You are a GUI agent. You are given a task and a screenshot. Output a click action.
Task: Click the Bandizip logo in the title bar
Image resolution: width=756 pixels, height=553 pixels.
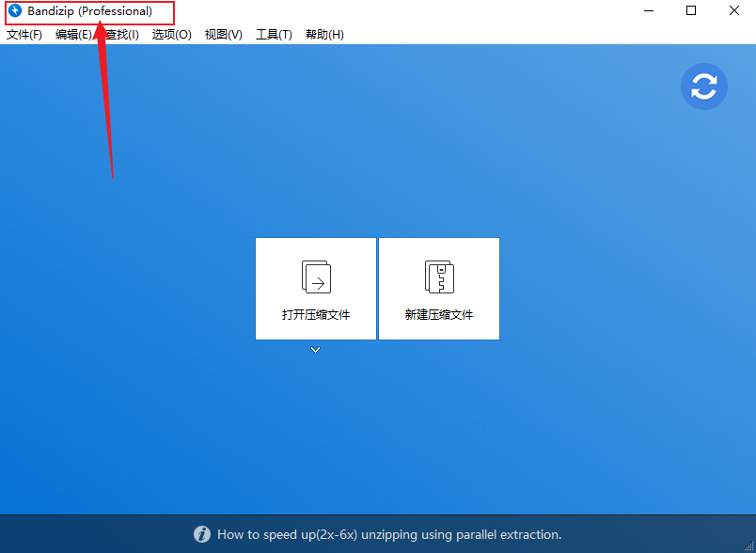[x=15, y=11]
